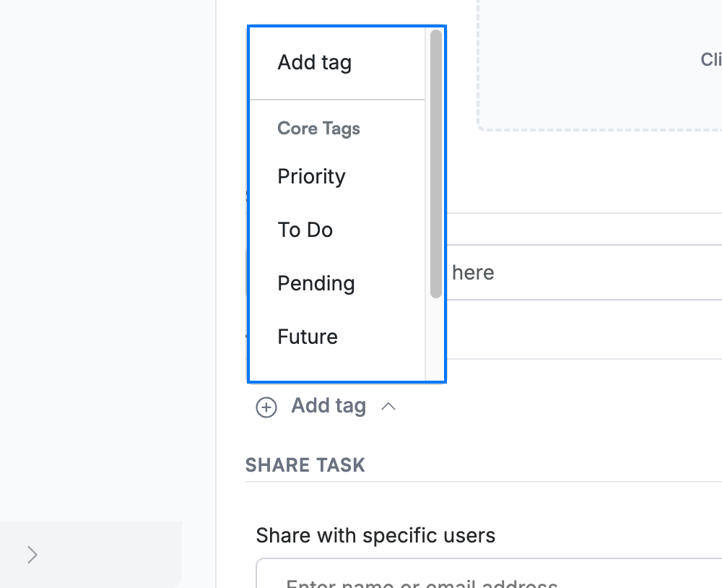Expand the sidebar using right chevron arrow

tap(32, 555)
